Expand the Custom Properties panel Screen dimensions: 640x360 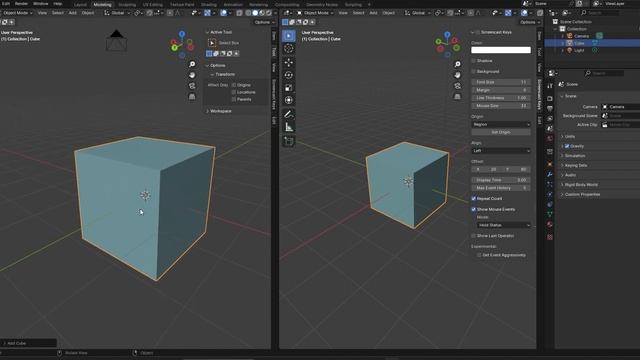pos(582,195)
